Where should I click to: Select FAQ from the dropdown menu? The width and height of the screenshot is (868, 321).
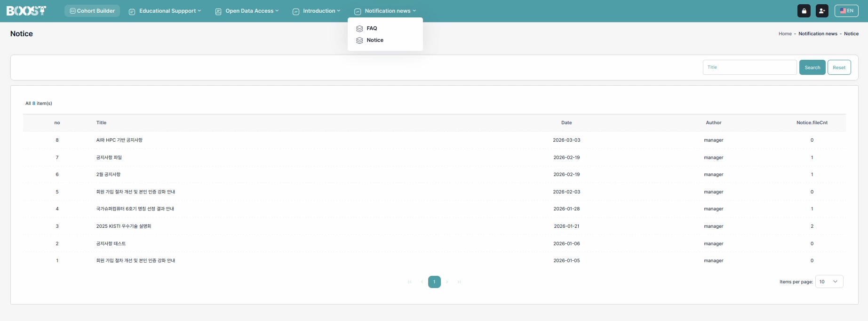pos(372,28)
